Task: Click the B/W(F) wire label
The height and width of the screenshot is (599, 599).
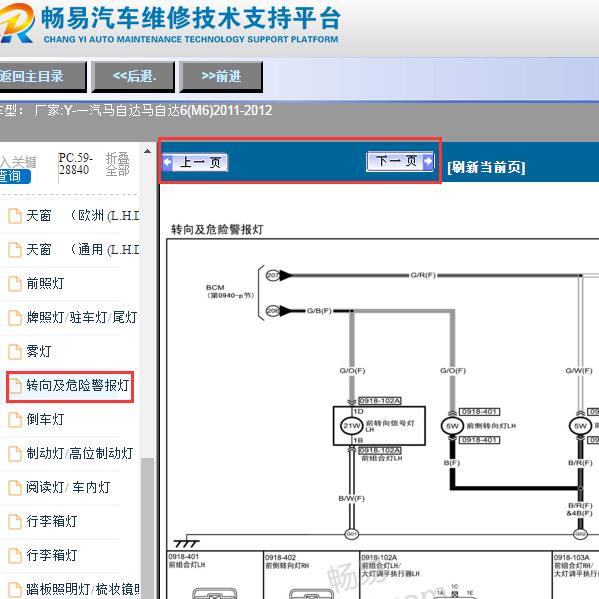Action: click(x=351, y=499)
